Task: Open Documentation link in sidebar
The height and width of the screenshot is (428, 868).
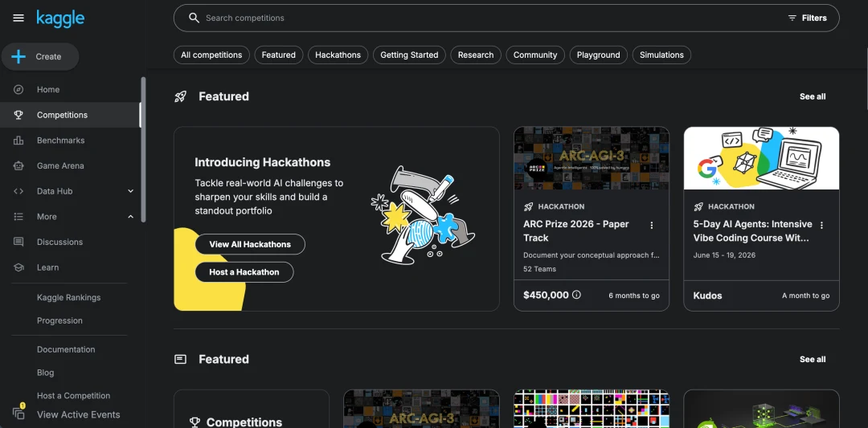Action: (x=66, y=349)
